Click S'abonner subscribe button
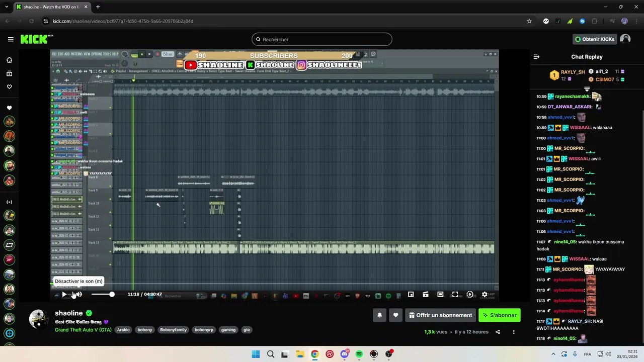644x362 pixels. 500,315
